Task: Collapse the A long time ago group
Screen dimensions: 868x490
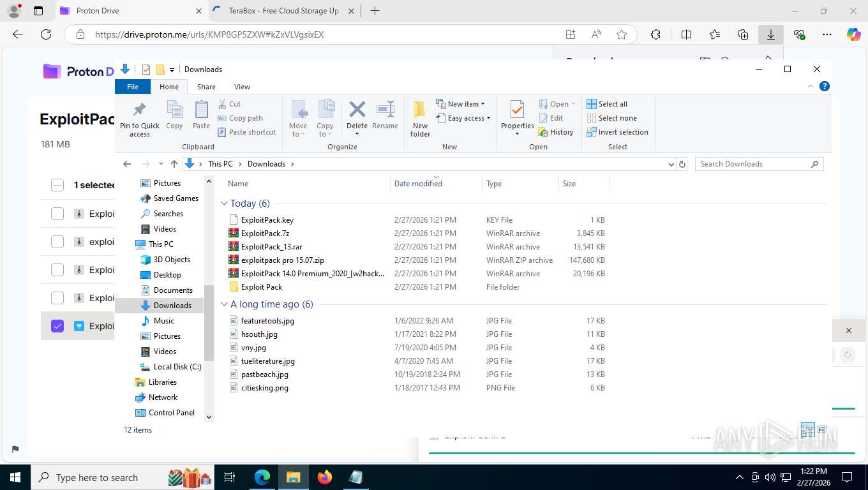Action: click(x=224, y=304)
